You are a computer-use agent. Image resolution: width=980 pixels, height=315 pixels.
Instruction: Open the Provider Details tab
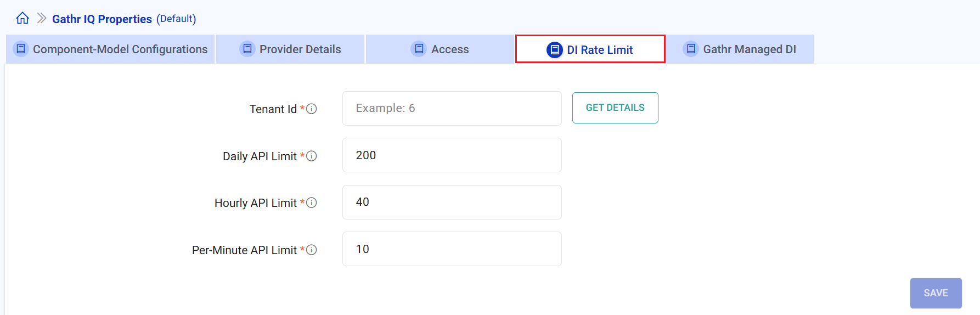click(x=290, y=49)
